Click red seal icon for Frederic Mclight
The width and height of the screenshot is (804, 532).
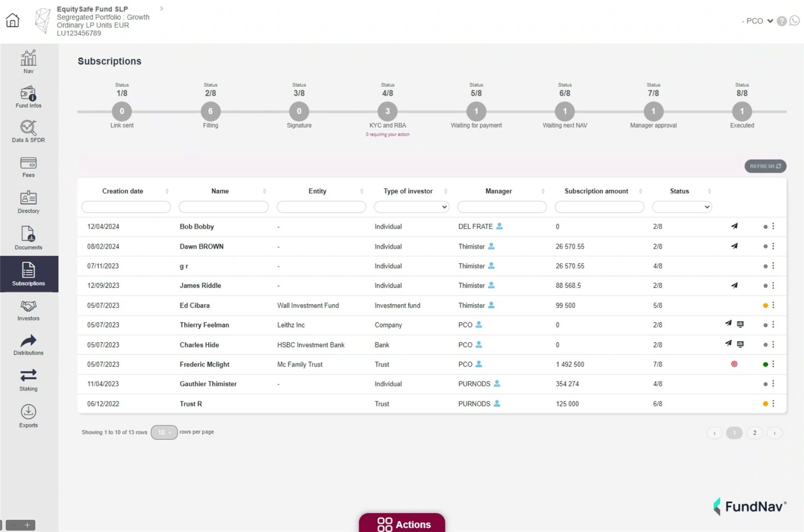pos(734,364)
